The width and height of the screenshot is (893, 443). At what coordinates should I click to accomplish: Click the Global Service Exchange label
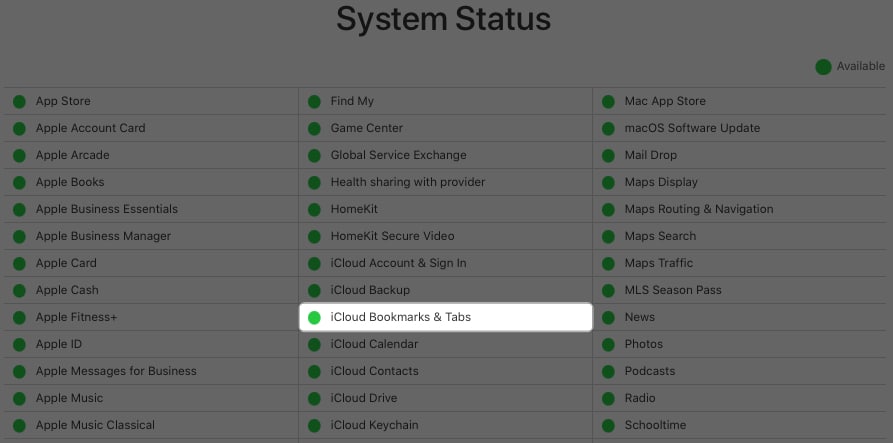pyautogui.click(x=398, y=155)
